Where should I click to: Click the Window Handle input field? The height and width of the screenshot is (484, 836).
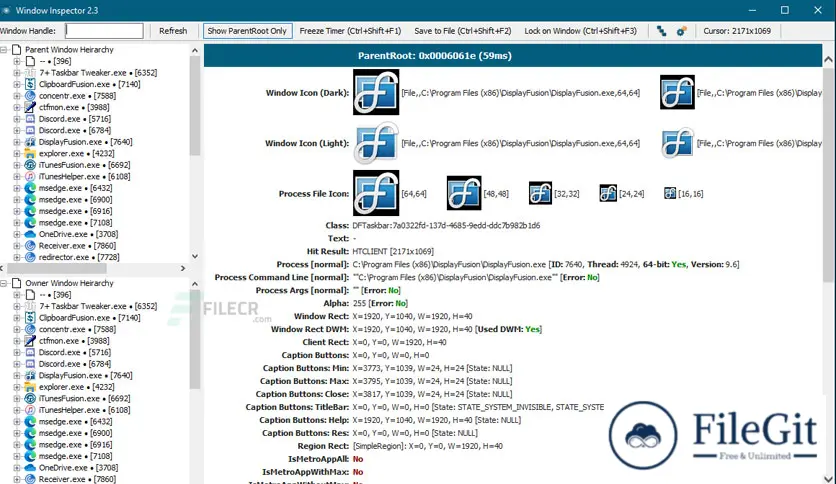(x=104, y=31)
